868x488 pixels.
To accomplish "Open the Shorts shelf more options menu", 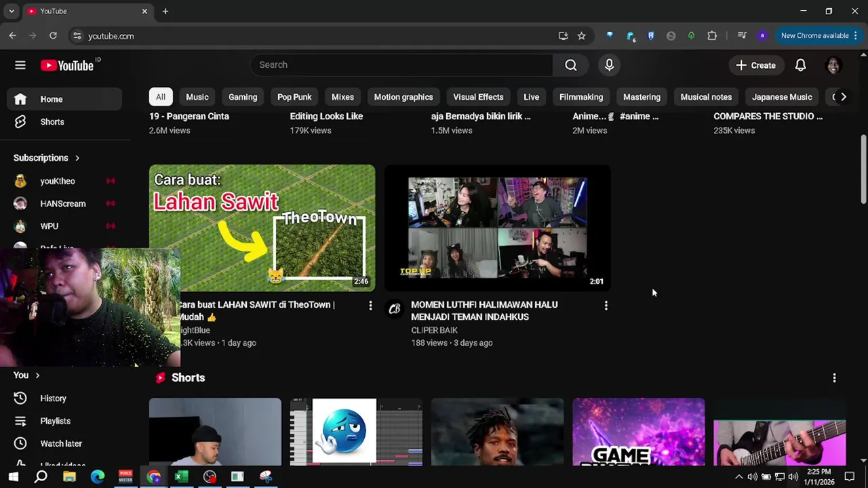I will pos(834,378).
